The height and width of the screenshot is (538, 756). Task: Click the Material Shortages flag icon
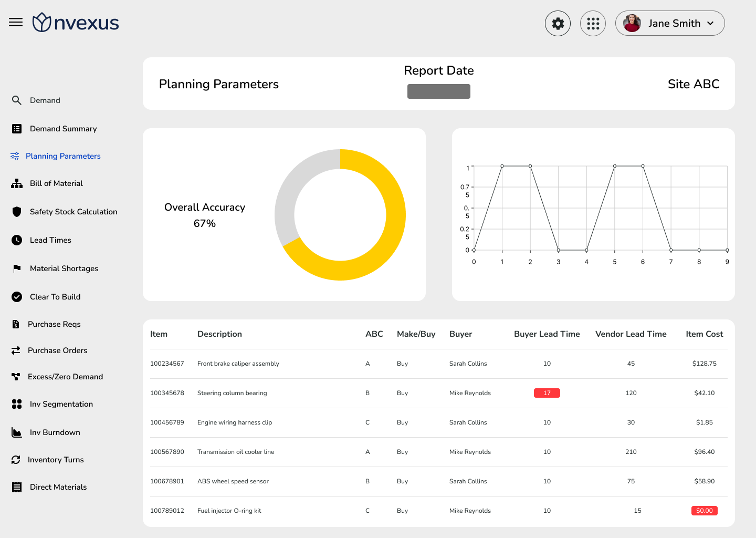17,268
